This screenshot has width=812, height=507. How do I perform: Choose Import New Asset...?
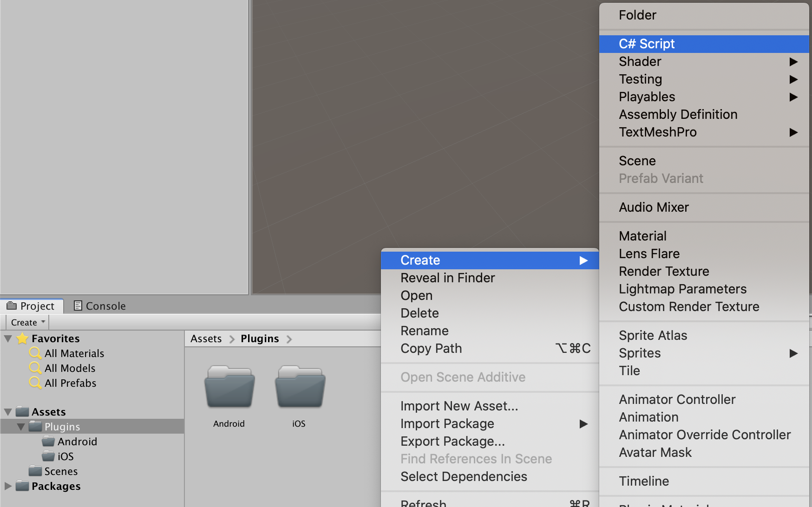coord(490,406)
